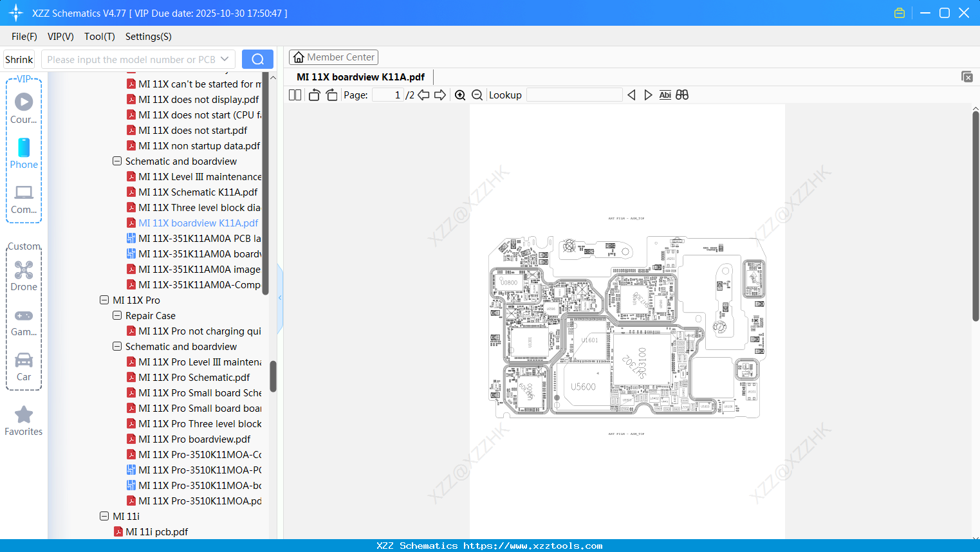Collapse the Repair Case section
This screenshot has width=980, height=552.
pyautogui.click(x=117, y=315)
